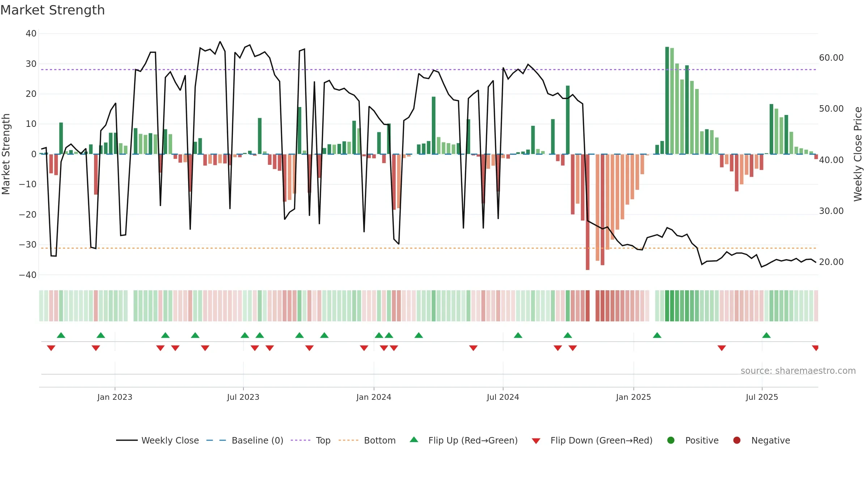The width and height of the screenshot is (868, 488).
Task: Toggle the Baseline (0) legend entry
Action: (244, 440)
